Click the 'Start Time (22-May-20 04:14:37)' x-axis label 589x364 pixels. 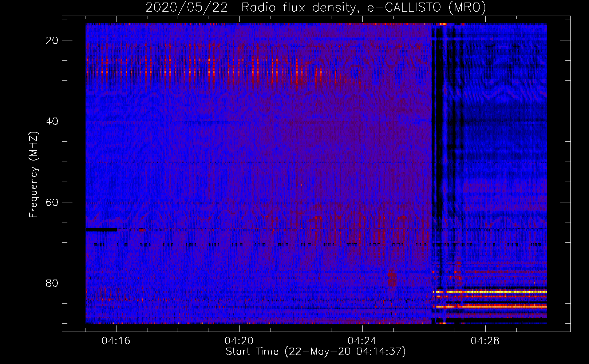316,352
